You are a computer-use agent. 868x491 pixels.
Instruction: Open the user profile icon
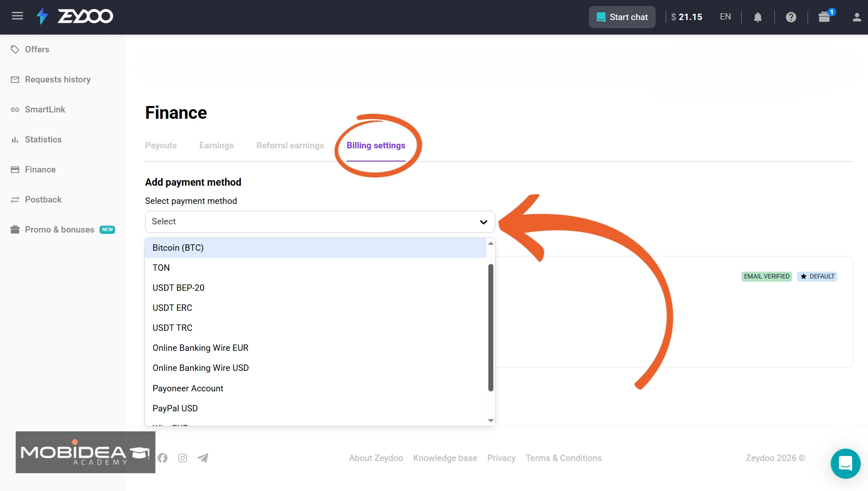pyautogui.click(x=857, y=17)
